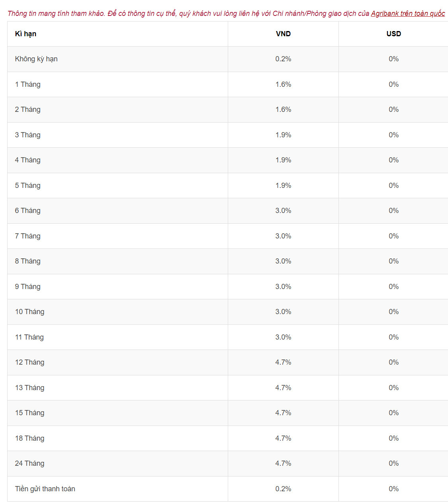448x502 pixels.
Task: Select the 4.7% VND rate for 12 Tháng
Action: [283, 362]
